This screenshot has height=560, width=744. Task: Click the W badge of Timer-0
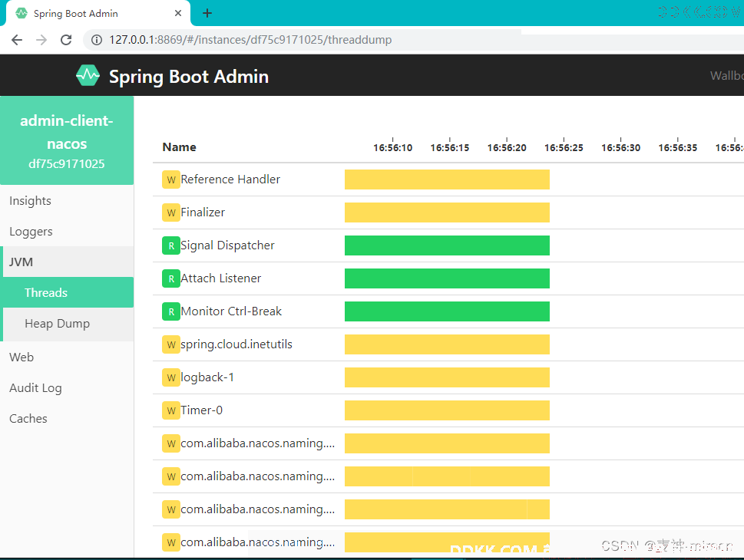point(170,410)
